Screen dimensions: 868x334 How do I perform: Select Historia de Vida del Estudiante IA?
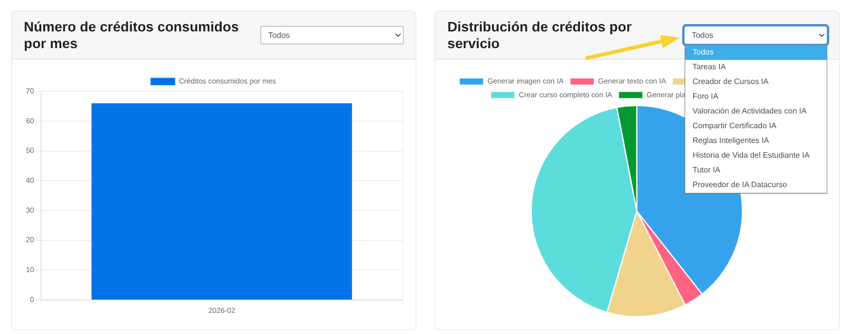(x=756, y=155)
